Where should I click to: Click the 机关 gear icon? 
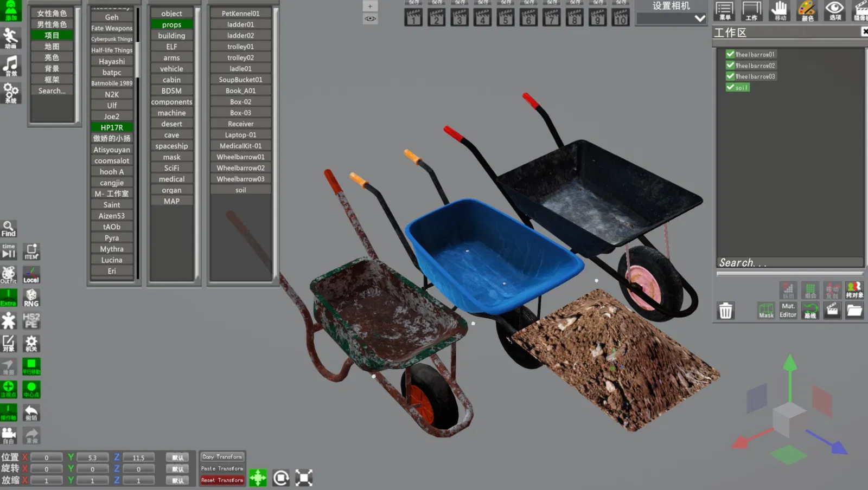coord(31,343)
